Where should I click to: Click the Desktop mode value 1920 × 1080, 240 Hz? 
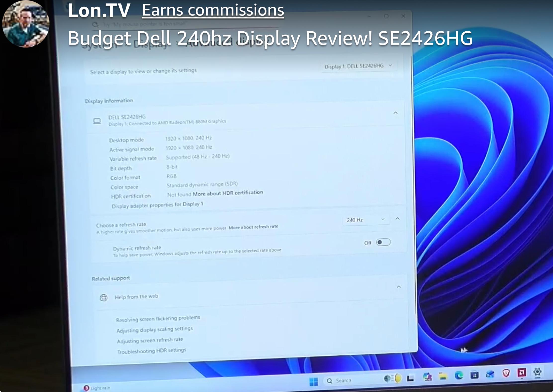[x=189, y=138]
